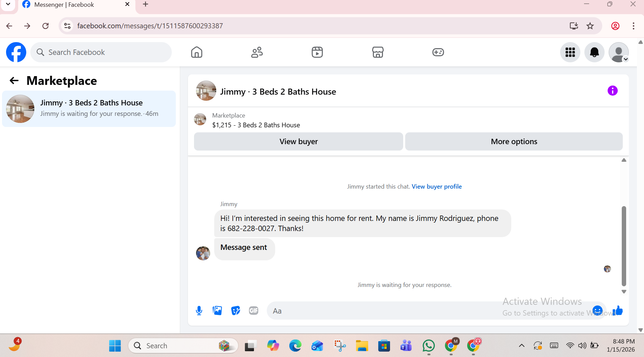Open Copilot from the taskbar
The image size is (644, 357).
tap(273, 346)
